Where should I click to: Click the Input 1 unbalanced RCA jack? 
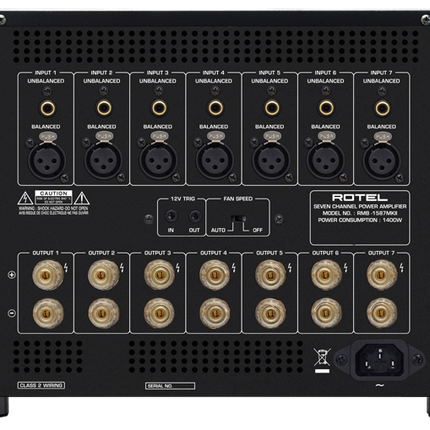pos(48,108)
